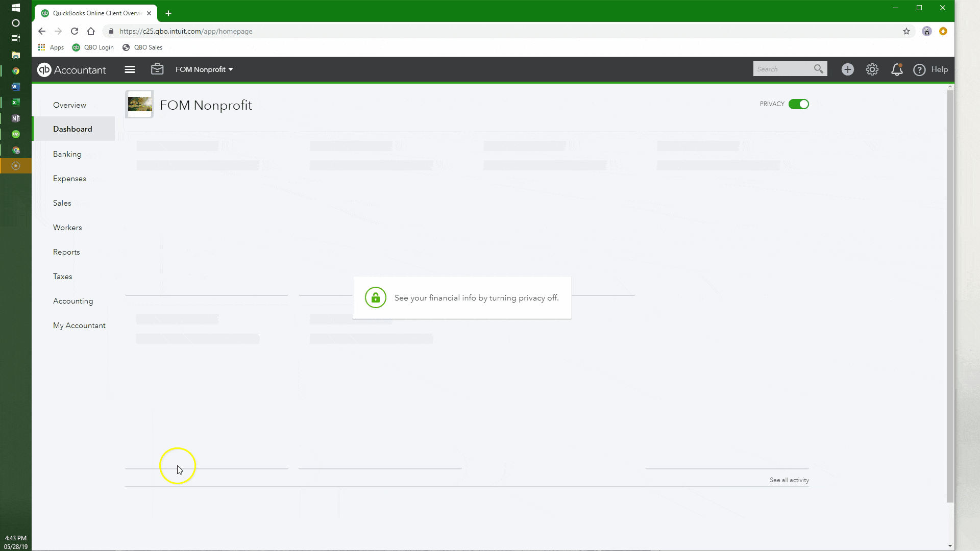Bookmark this page with the star icon
Viewport: 980px width, 551px height.
[x=906, y=31]
